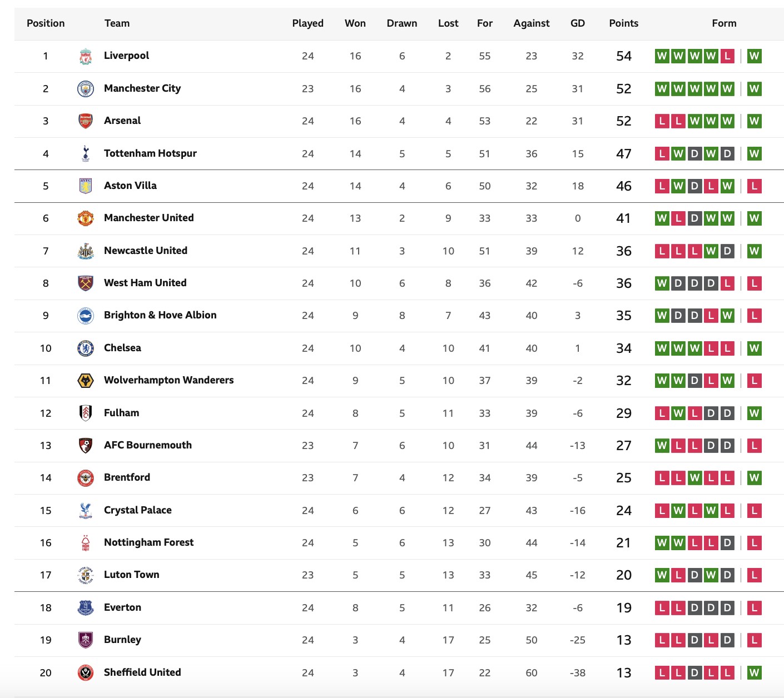Click the Manchester City club badge

(85, 89)
